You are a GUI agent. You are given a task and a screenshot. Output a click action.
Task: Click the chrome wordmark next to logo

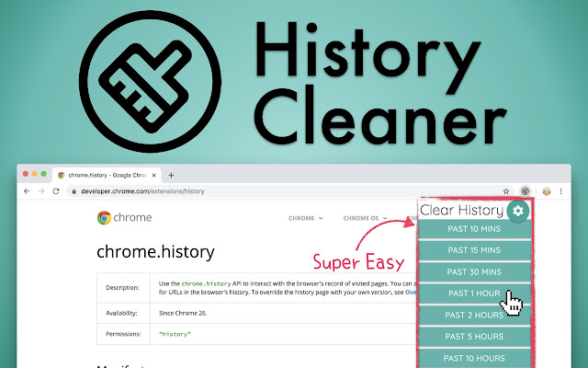click(132, 218)
